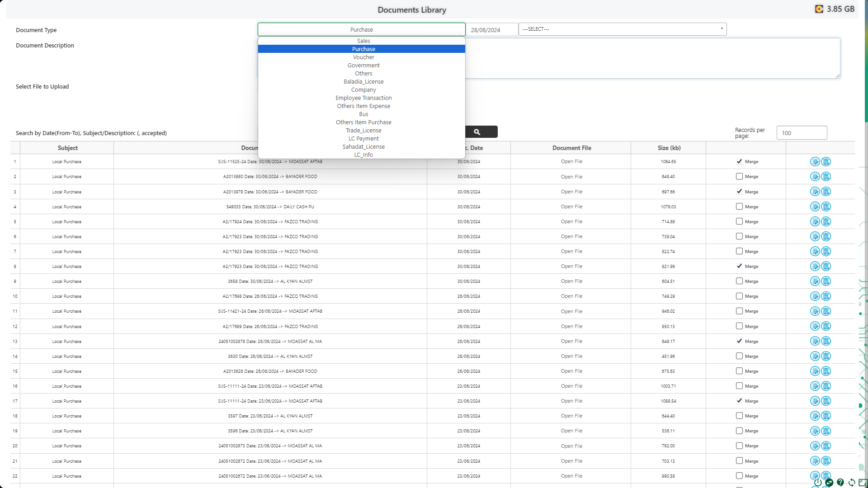Click the green transfer arrows icon
The image size is (868, 488).
829,483
